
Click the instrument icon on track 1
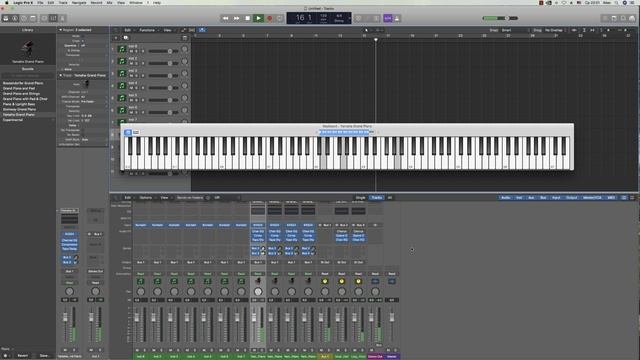point(122,49)
